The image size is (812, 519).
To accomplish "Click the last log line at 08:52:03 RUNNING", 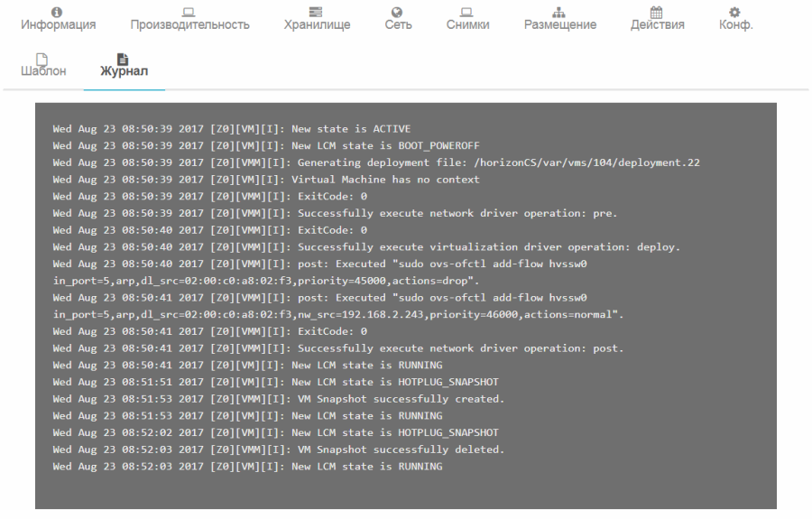I will point(247,466).
